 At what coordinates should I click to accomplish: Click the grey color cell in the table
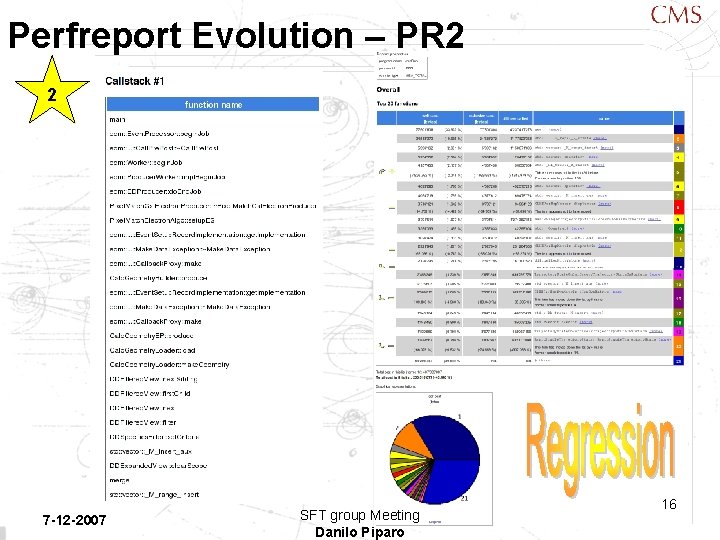click(x=679, y=148)
